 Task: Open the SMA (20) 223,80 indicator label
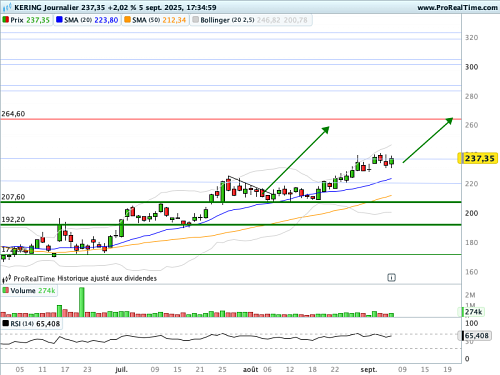pyautogui.click(x=87, y=20)
